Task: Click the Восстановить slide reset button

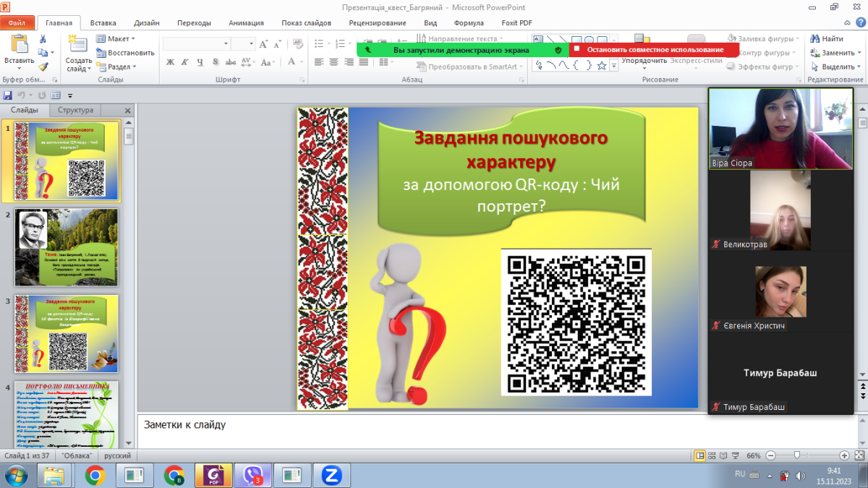Action: click(x=125, y=53)
